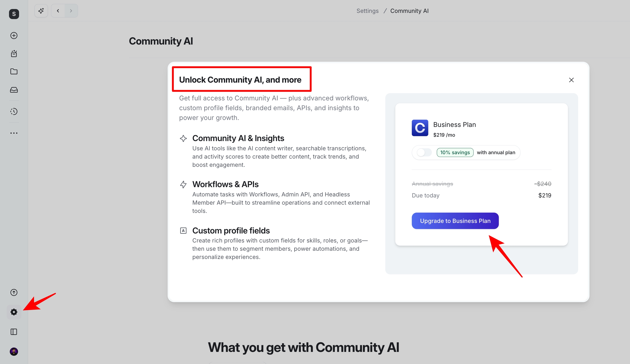
Task: Open the inbox tray icon in sidebar
Action: [14, 90]
